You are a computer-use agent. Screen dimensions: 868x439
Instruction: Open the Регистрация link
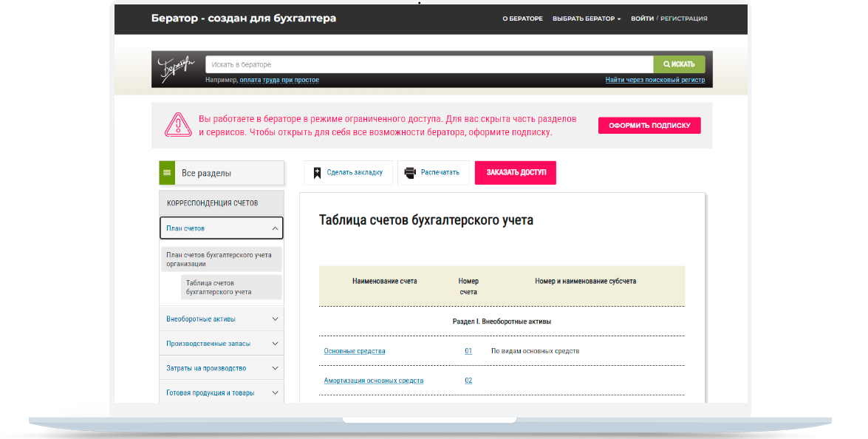(x=683, y=18)
